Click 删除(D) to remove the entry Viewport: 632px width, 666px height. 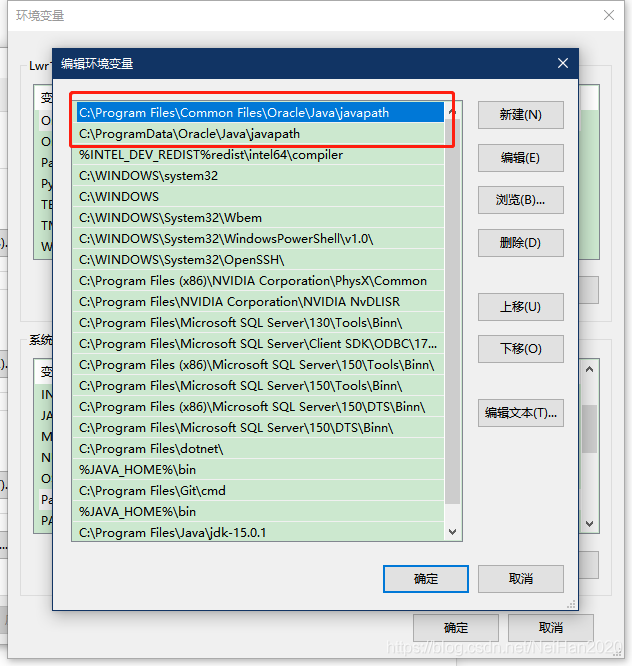click(521, 243)
